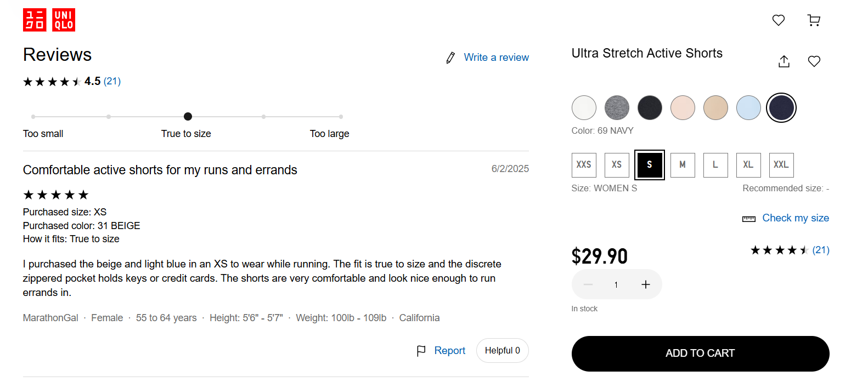This screenshot has width=868, height=382.
Task: Click the pencil icon for writing a review
Action: (450, 58)
